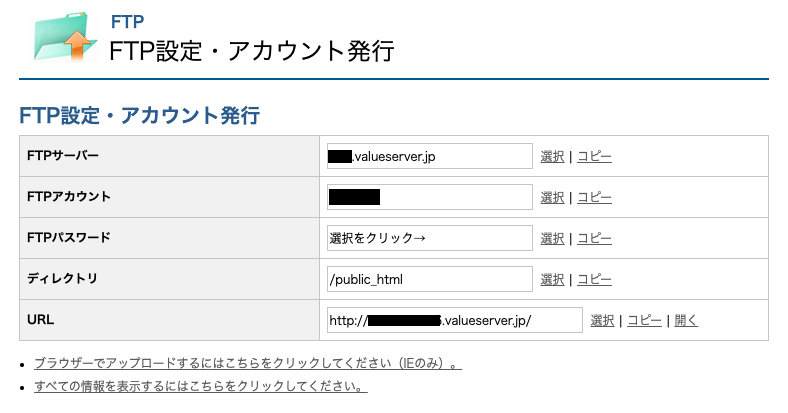
Task: Focus the FTPサーバー input field
Action: pyautogui.click(x=430, y=156)
